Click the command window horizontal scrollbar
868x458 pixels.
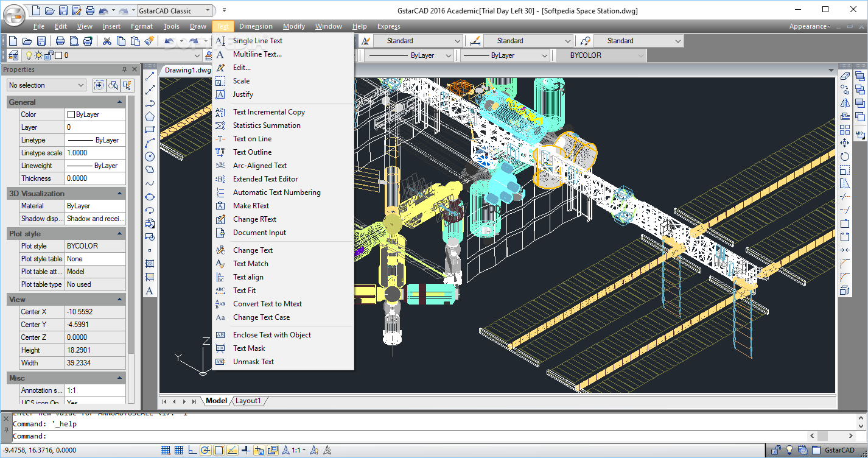pos(830,436)
